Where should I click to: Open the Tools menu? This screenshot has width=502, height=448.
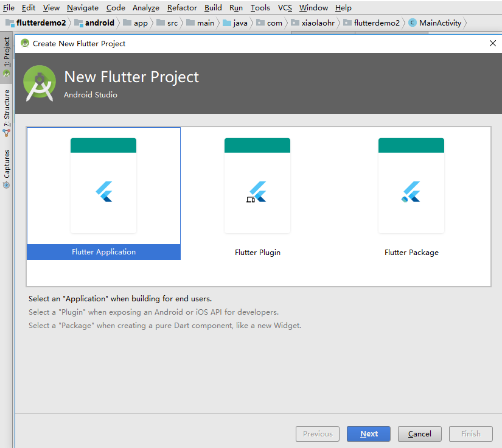point(260,8)
